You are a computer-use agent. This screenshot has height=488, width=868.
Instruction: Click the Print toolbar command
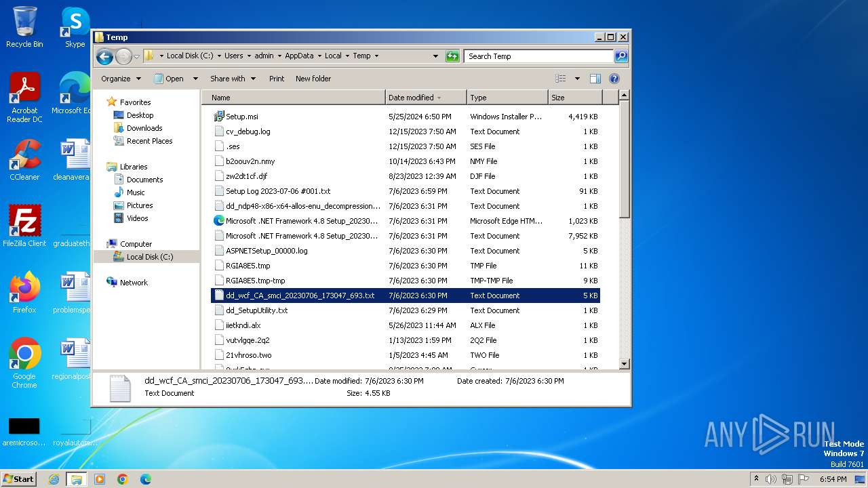[277, 79]
